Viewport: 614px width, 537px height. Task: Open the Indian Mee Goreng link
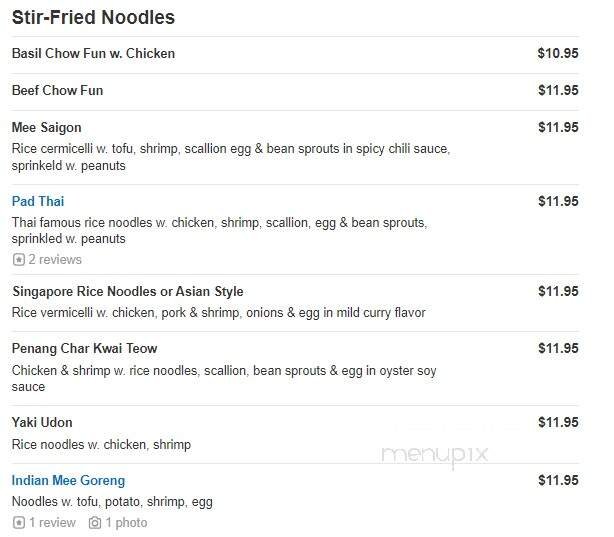click(68, 481)
